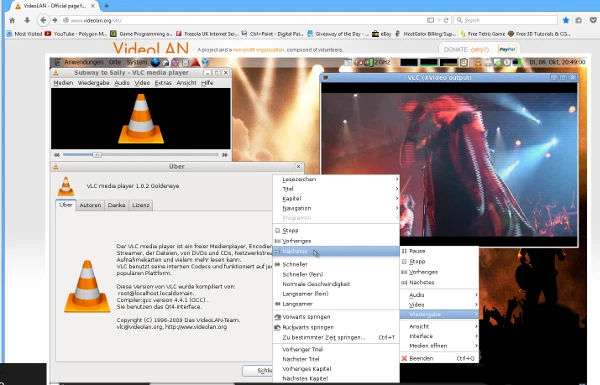Open the address bar history dropdown arrow

[439, 20]
